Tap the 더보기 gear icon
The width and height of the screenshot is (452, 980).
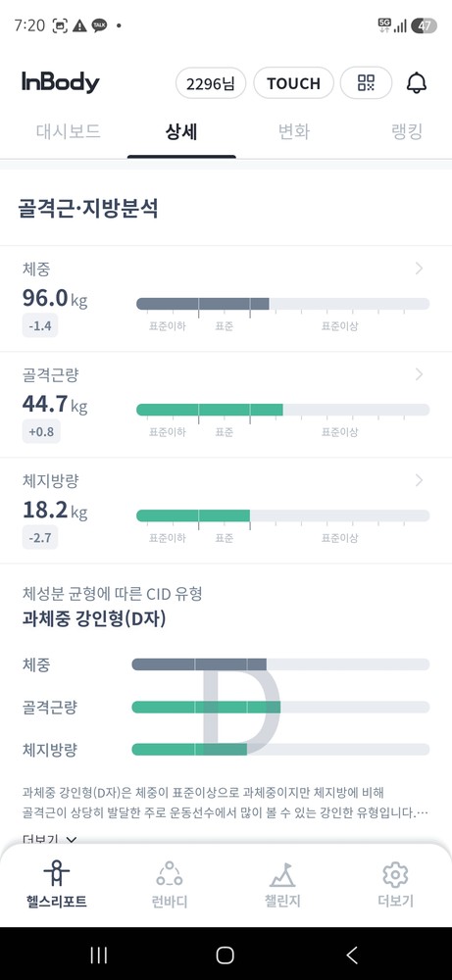tap(395, 874)
